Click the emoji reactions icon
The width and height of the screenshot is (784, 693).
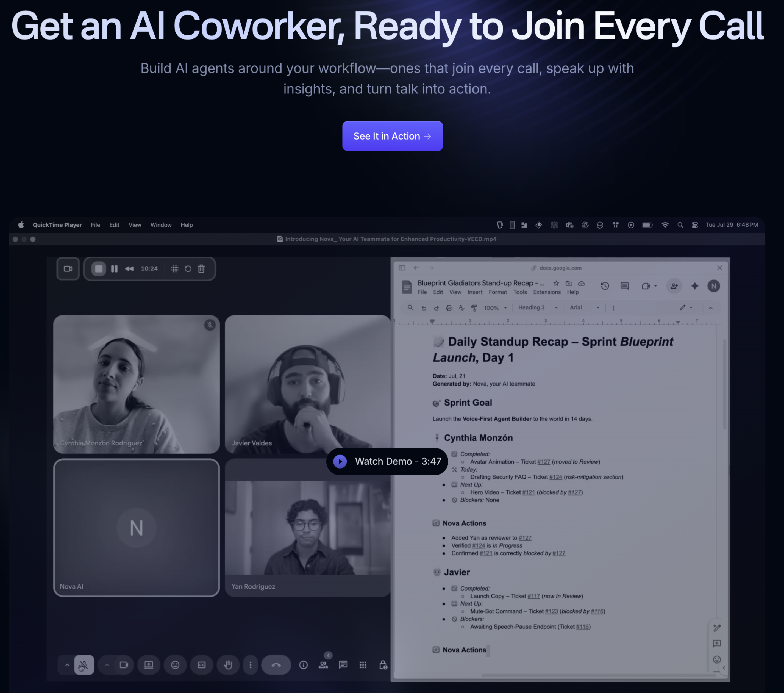tap(175, 665)
